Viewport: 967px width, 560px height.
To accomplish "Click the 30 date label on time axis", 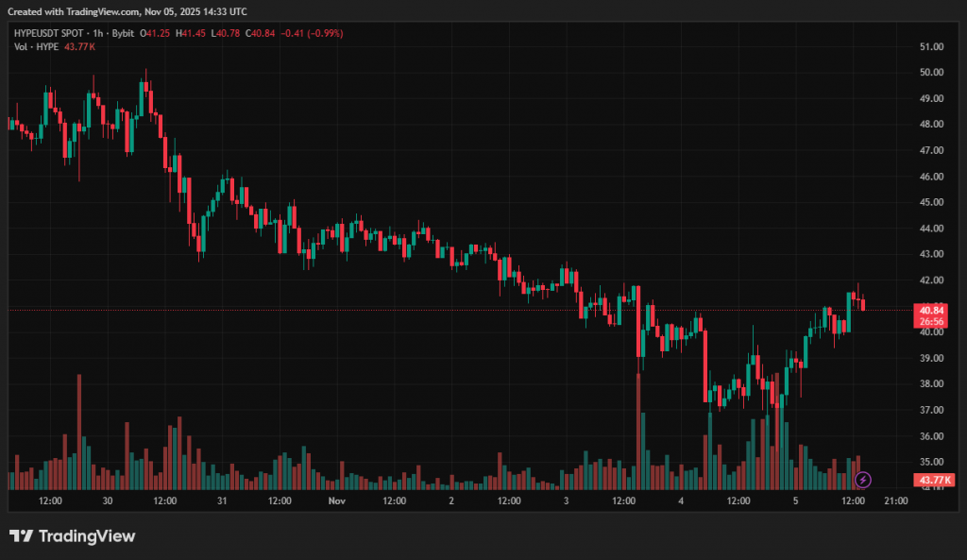I will click(x=107, y=501).
